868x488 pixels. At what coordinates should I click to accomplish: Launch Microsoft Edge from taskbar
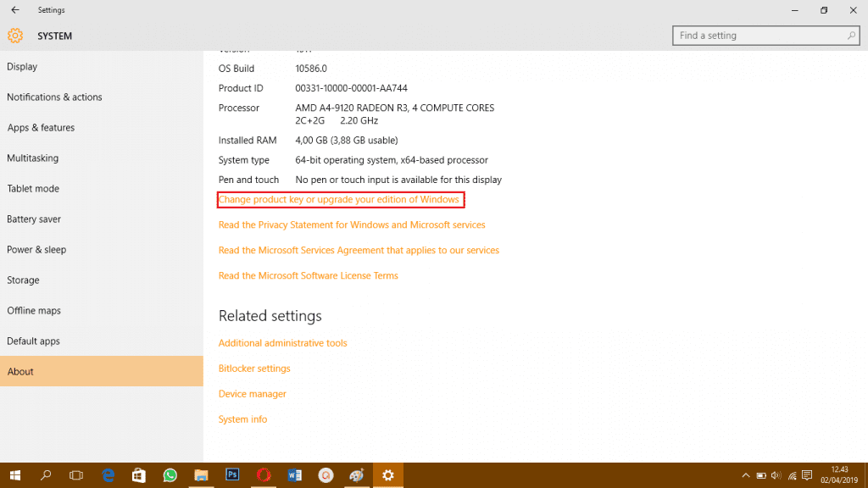point(108,475)
